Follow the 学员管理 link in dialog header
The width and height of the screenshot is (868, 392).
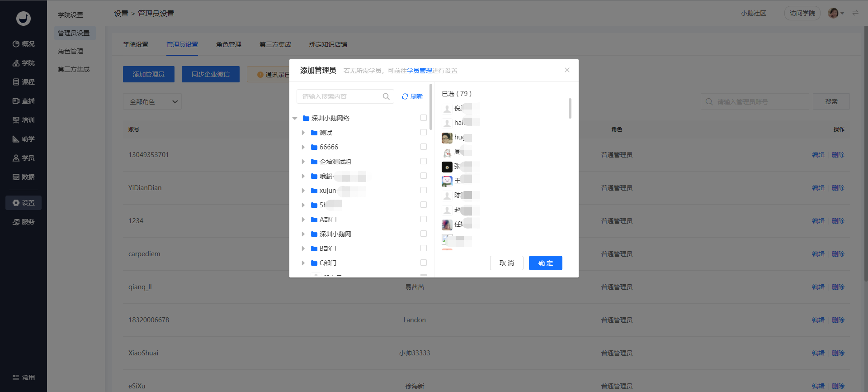coord(420,71)
